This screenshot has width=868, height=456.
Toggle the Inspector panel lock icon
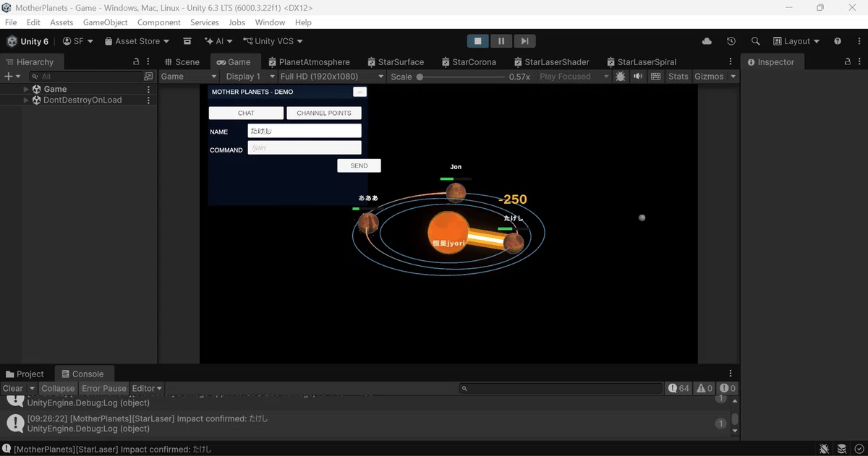848,61
